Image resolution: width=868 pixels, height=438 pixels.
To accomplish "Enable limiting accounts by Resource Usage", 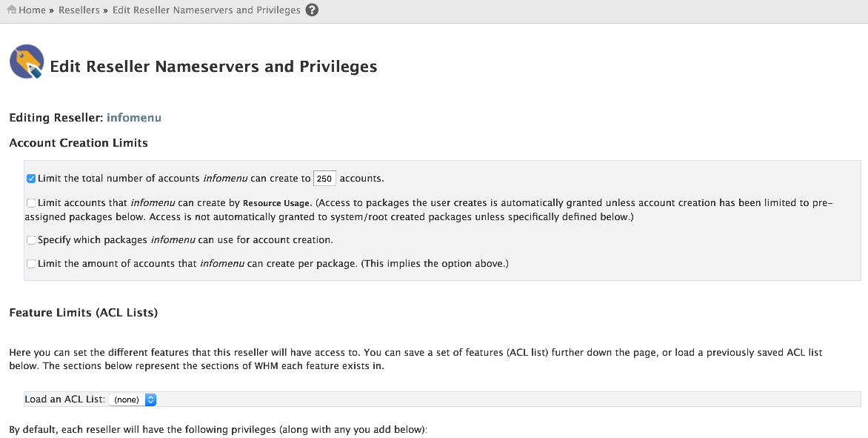I will [31, 203].
